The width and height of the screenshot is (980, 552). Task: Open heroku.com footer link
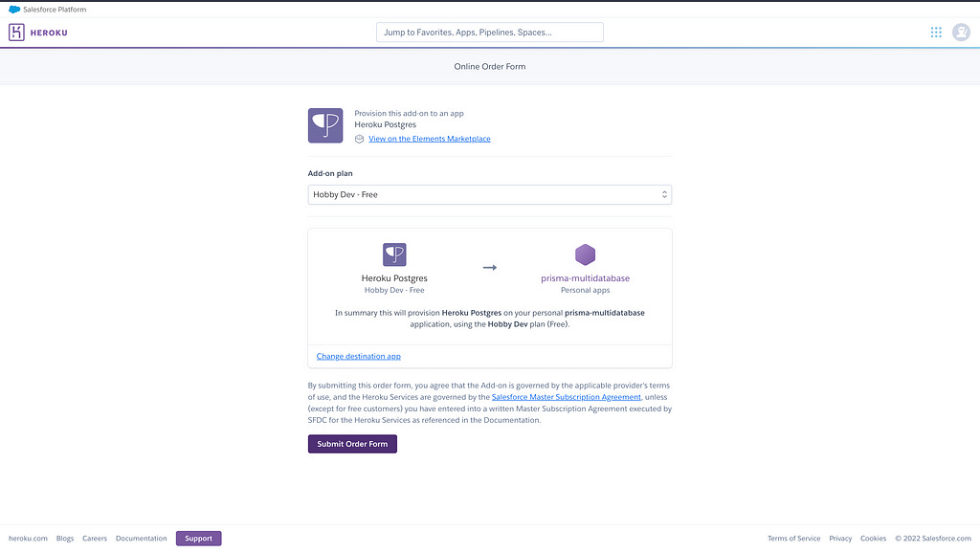(x=28, y=539)
